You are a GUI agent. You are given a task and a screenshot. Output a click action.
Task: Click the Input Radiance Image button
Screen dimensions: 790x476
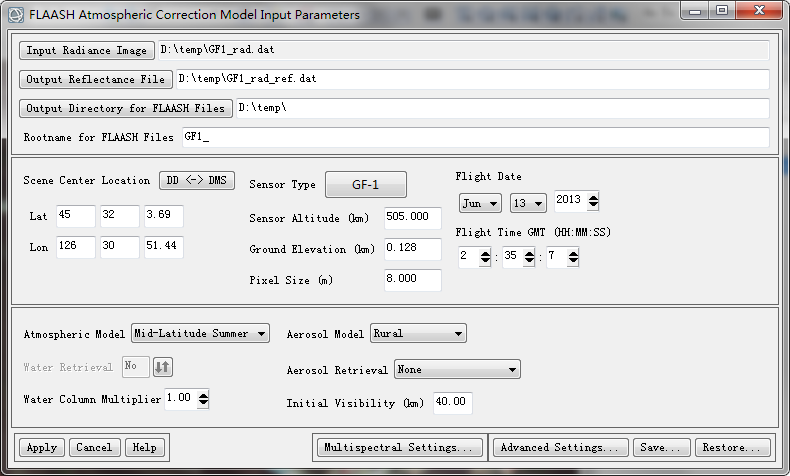87,50
